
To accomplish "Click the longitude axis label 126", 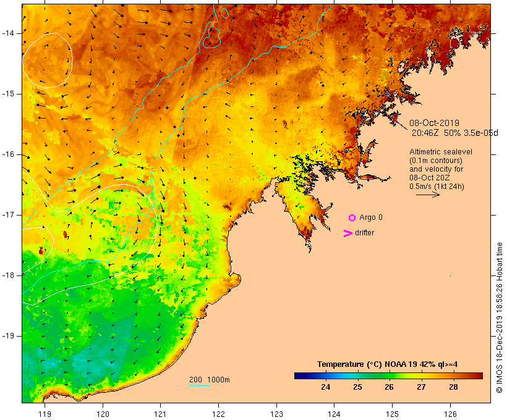I will pos(450,414).
